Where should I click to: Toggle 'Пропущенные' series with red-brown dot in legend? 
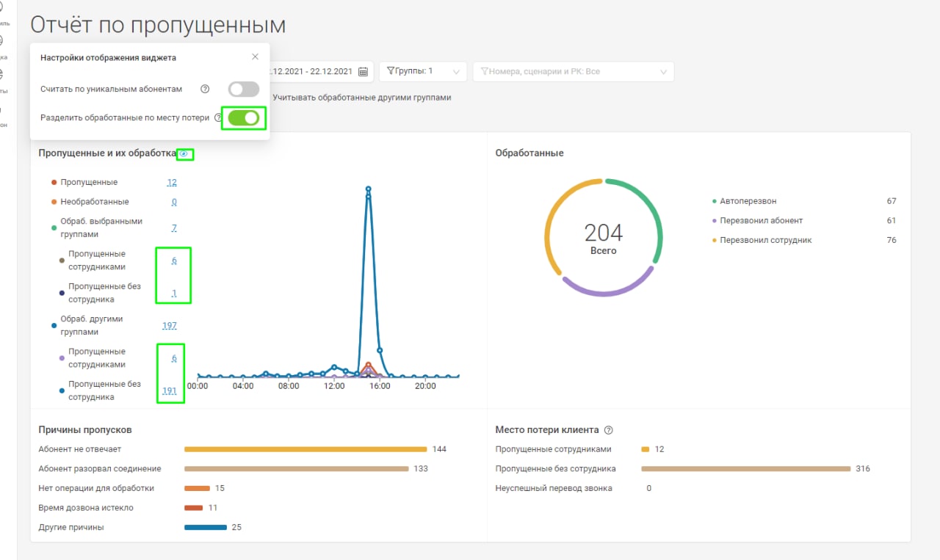coord(84,182)
